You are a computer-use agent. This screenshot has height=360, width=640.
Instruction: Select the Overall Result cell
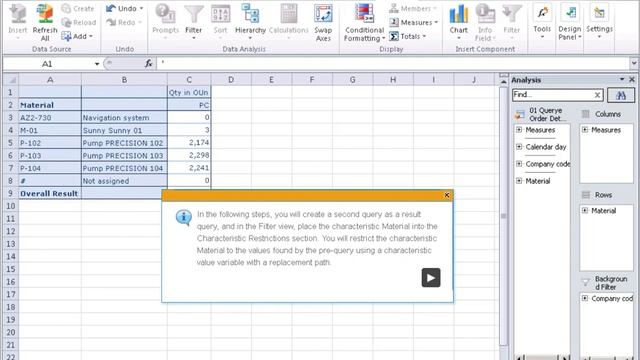[x=50, y=193]
